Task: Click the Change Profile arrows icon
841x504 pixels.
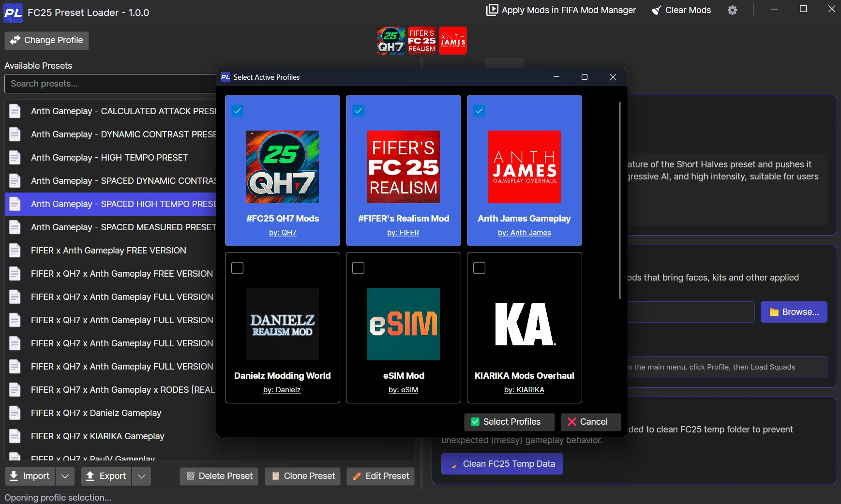Action: tap(15, 40)
